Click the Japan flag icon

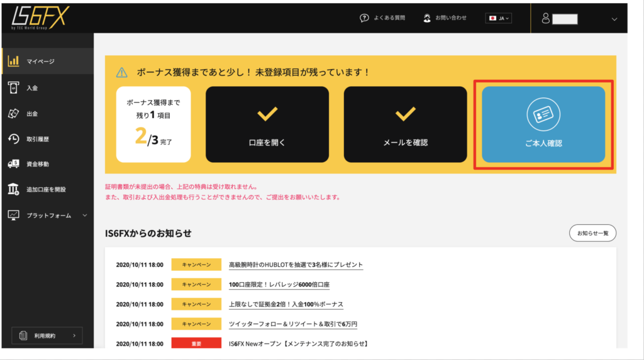coord(493,18)
